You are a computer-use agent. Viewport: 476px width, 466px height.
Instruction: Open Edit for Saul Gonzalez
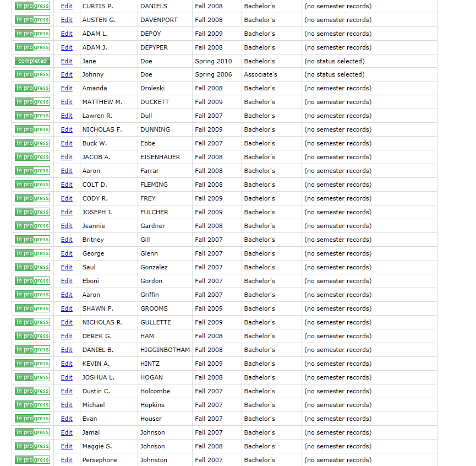[67, 267]
